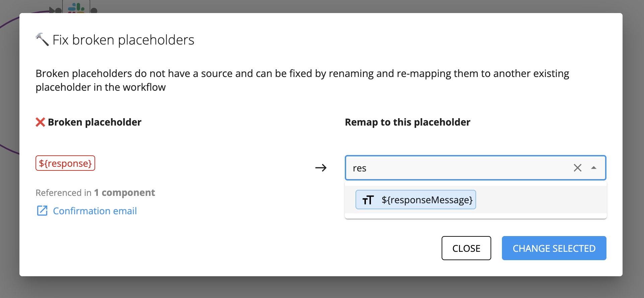Click the 'Referenced in 1 component' text
Screen dimensions: 644x298
pyautogui.click(x=95, y=193)
